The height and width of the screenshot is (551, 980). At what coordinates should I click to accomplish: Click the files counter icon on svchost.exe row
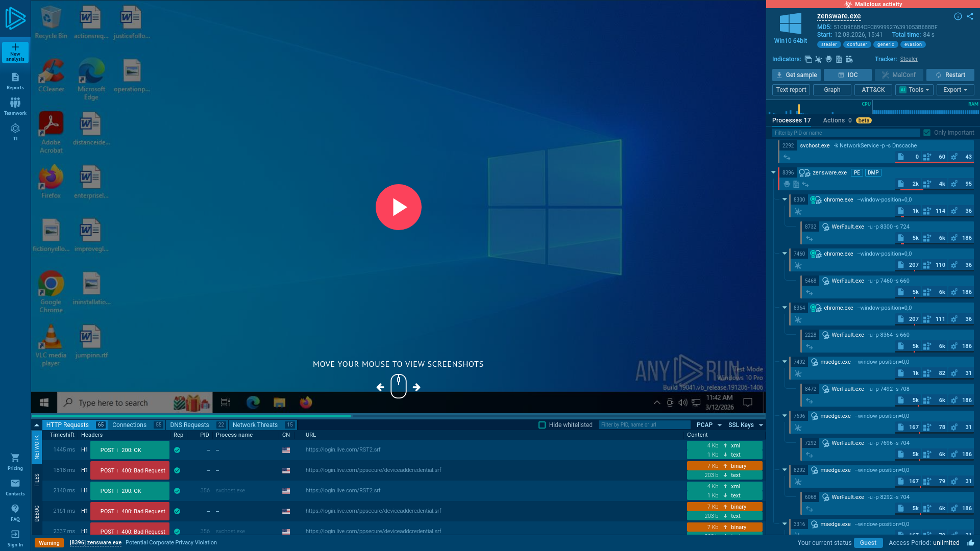tap(901, 157)
